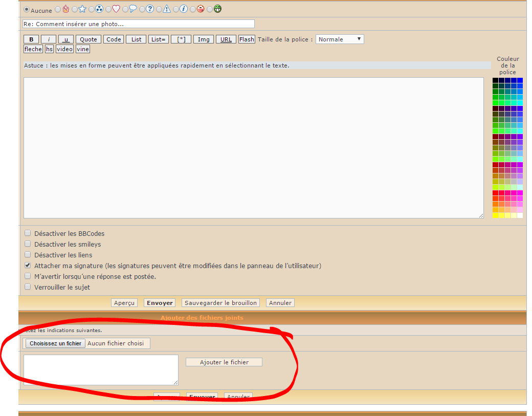Select the heart topic icon
Image resolution: width=532 pixels, height=416 pixels.
(x=116, y=9)
